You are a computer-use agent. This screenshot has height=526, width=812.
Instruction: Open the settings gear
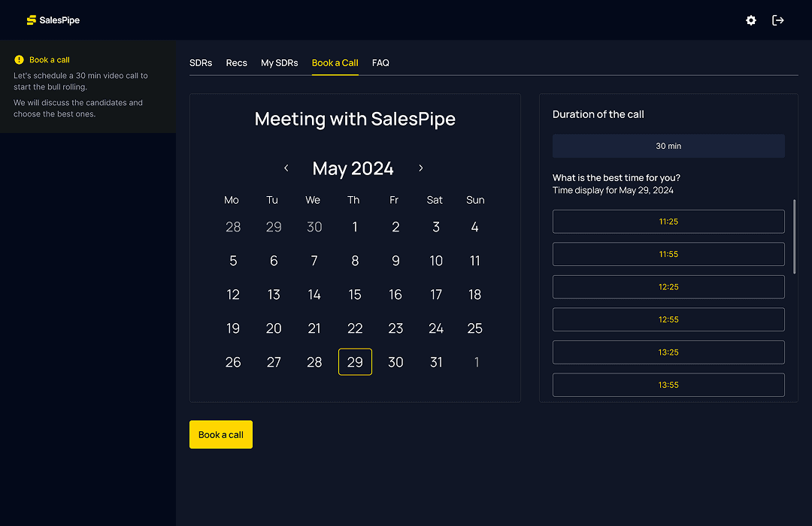[750, 20]
